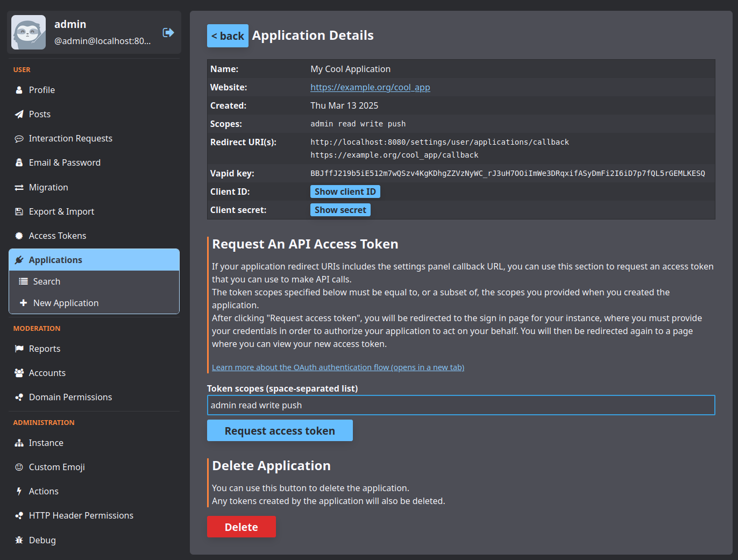Click the Interaction Requests speech bubble icon
Image resolution: width=738 pixels, height=560 pixels.
pos(19,139)
